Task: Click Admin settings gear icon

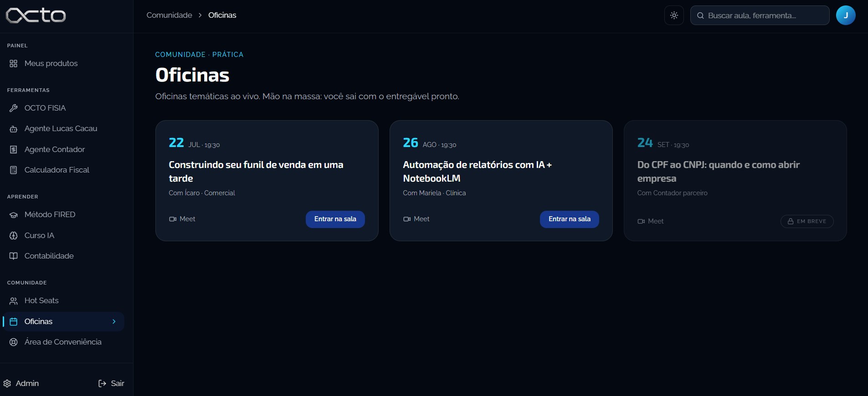Action: click(7, 384)
